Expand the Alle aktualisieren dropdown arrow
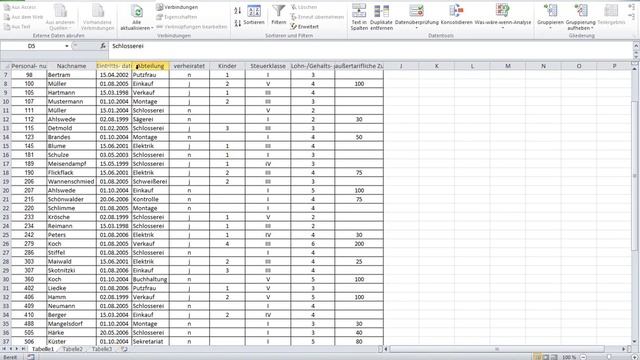This screenshot has width=640, height=360. pyautogui.click(x=152, y=28)
